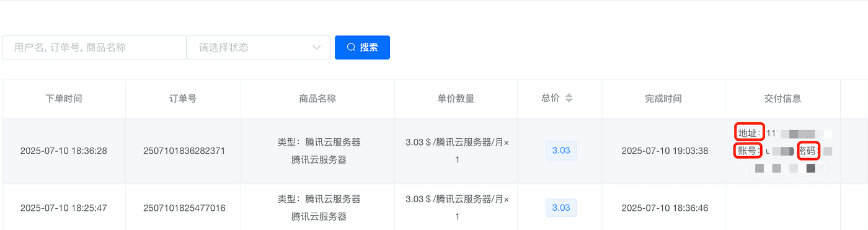868x230 pixels.
Task: Click the 密码 label in delivery info
Action: 809,150
